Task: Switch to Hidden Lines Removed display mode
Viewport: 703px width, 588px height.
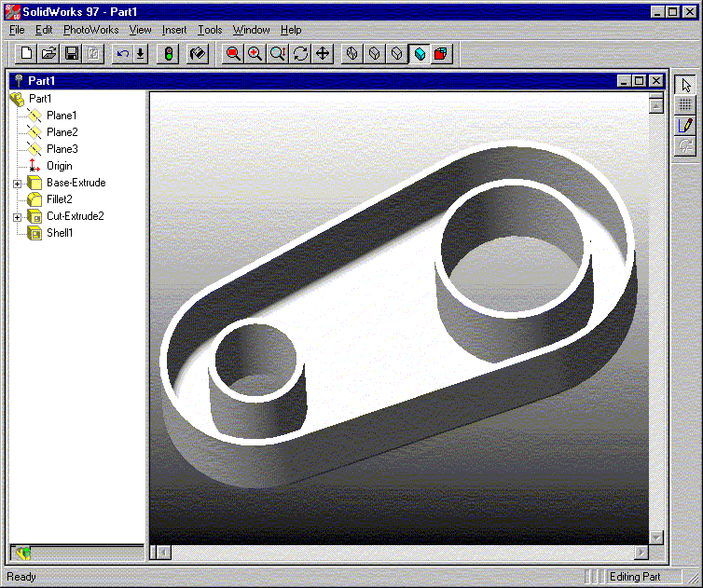Action: (x=397, y=54)
